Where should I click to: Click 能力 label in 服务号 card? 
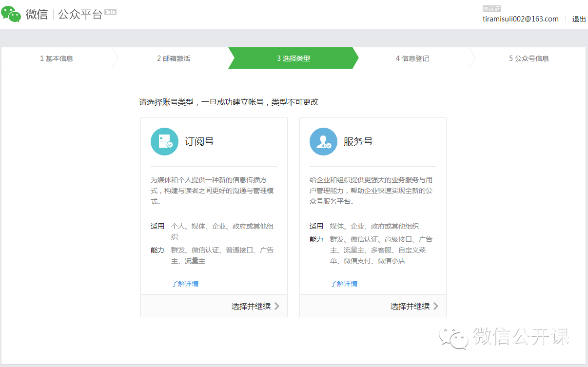point(316,240)
